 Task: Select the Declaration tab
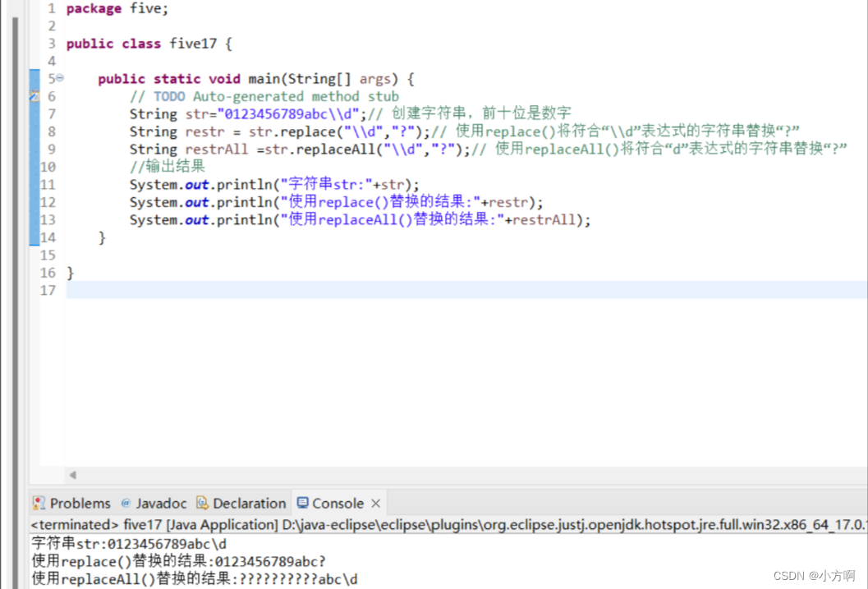[x=242, y=504]
